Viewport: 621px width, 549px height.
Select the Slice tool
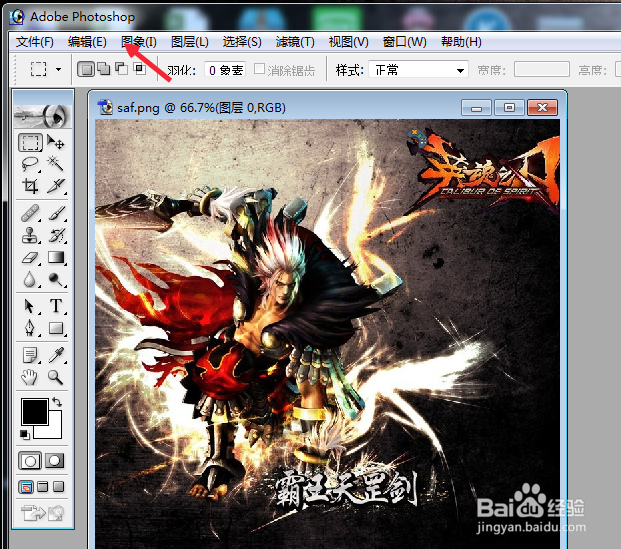click(55, 185)
